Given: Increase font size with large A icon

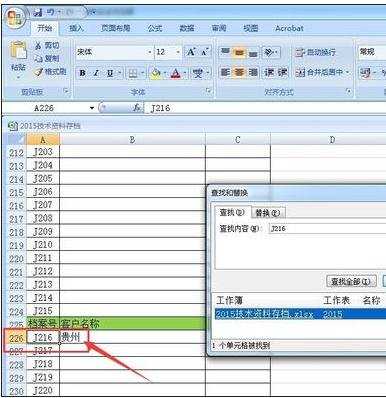Looking at the screenshot, I should (x=191, y=52).
